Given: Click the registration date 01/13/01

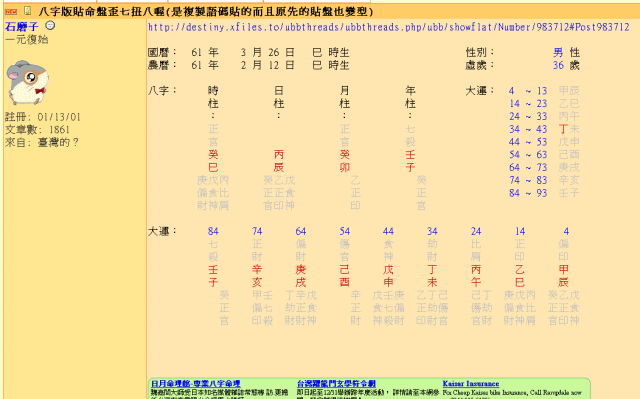Looking at the screenshot, I should 59,117.
